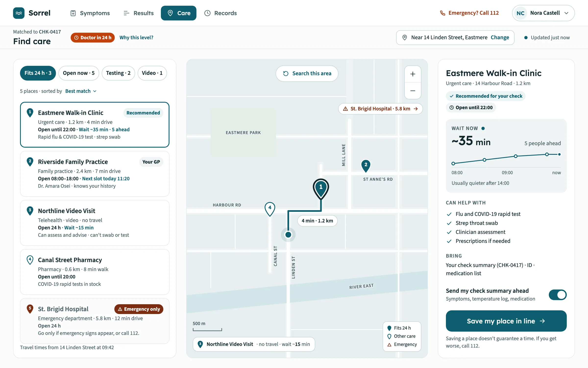Click the phone icon beside Emergency call
Viewport: 588px width, 368px height.
click(442, 13)
